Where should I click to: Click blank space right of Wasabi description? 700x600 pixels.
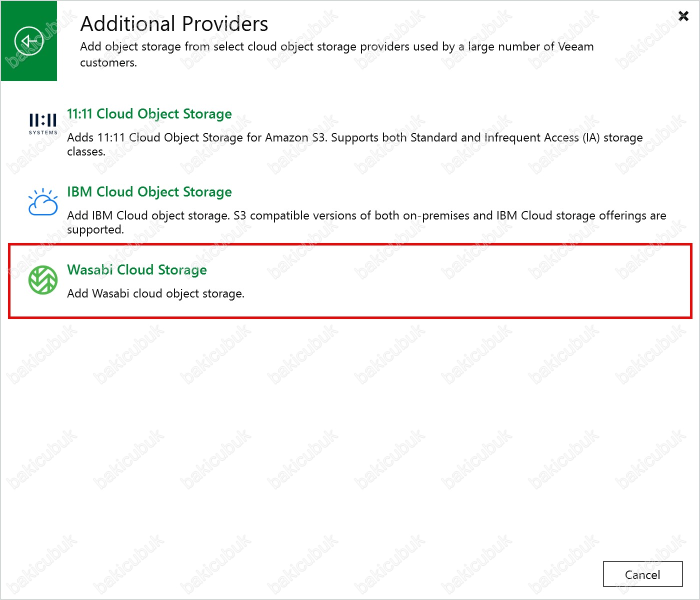[450, 293]
